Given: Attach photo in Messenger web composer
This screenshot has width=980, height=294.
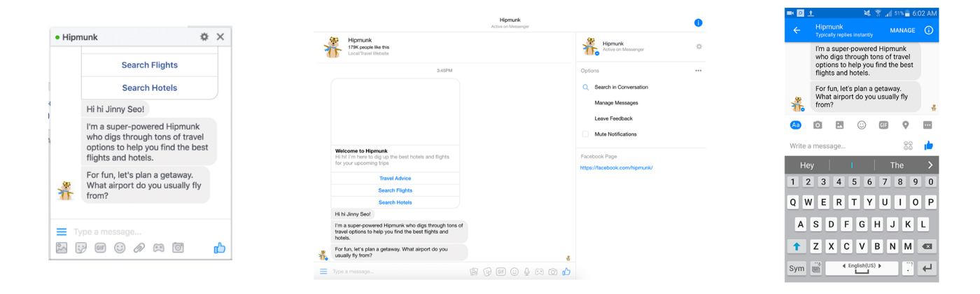Looking at the screenshot, I should (x=474, y=272).
